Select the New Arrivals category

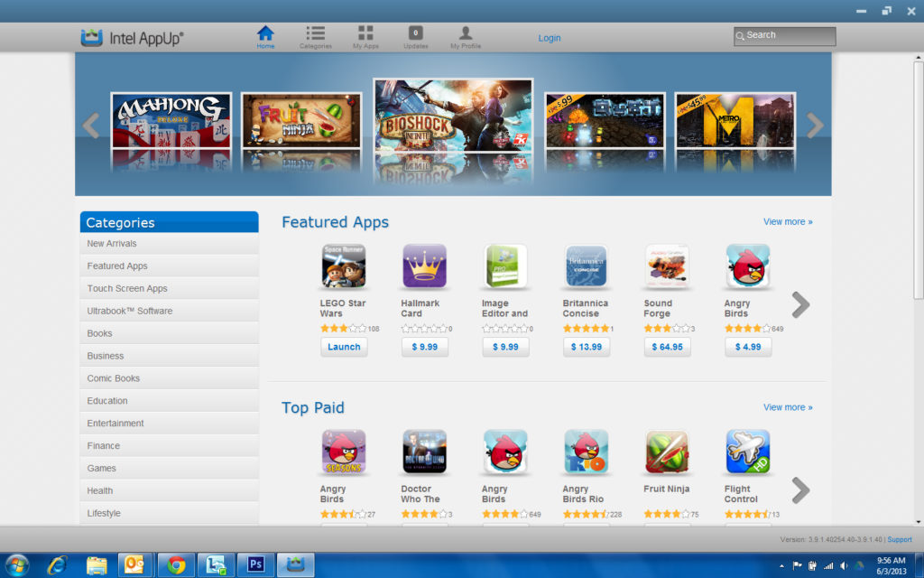click(x=169, y=244)
